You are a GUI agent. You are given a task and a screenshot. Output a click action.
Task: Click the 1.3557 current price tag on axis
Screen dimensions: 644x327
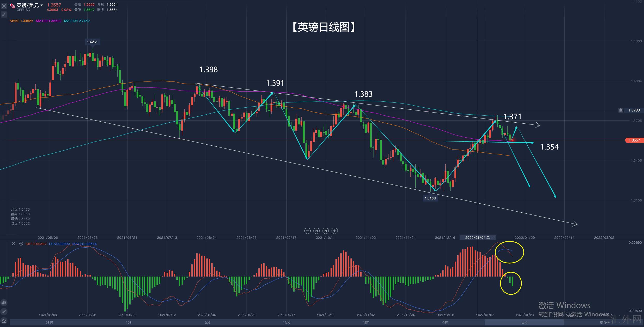pos(634,140)
